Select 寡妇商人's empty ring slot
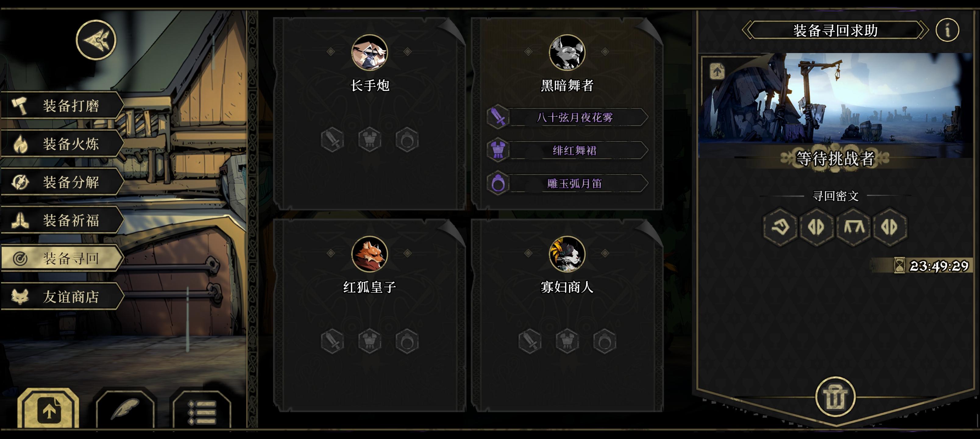Screen dimensions: 980x439 (x=605, y=341)
